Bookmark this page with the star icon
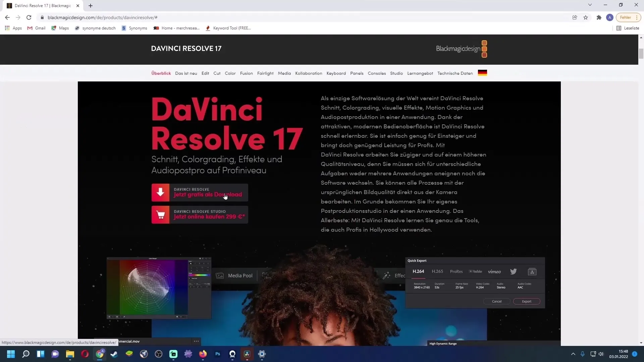Screen dimensions: 644x362 (586, 17)
